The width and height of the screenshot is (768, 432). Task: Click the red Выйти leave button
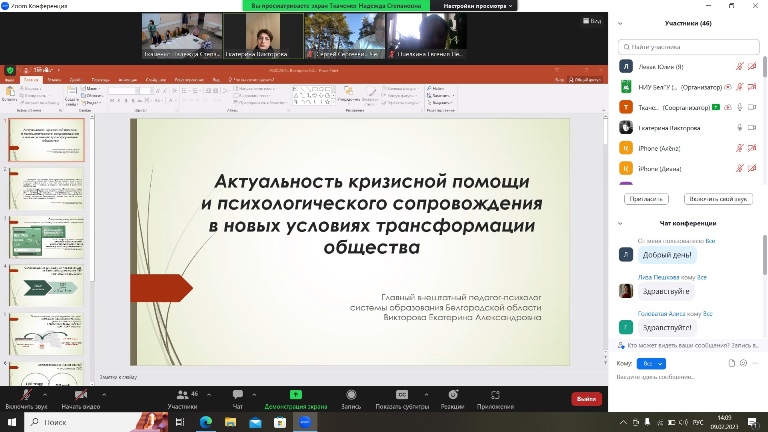point(586,399)
